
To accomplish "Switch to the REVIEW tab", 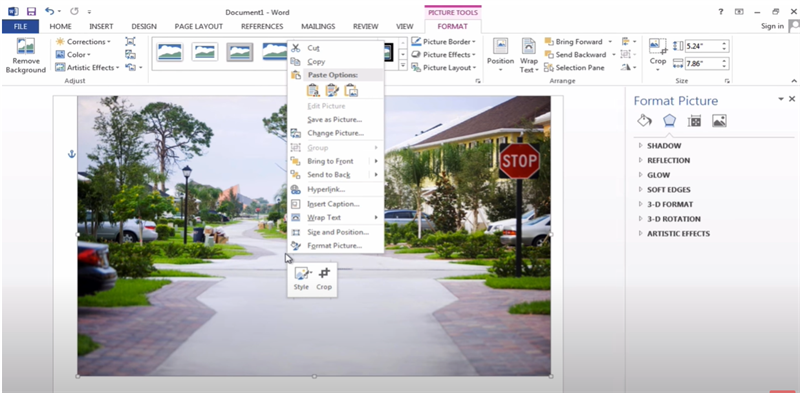I will point(366,27).
